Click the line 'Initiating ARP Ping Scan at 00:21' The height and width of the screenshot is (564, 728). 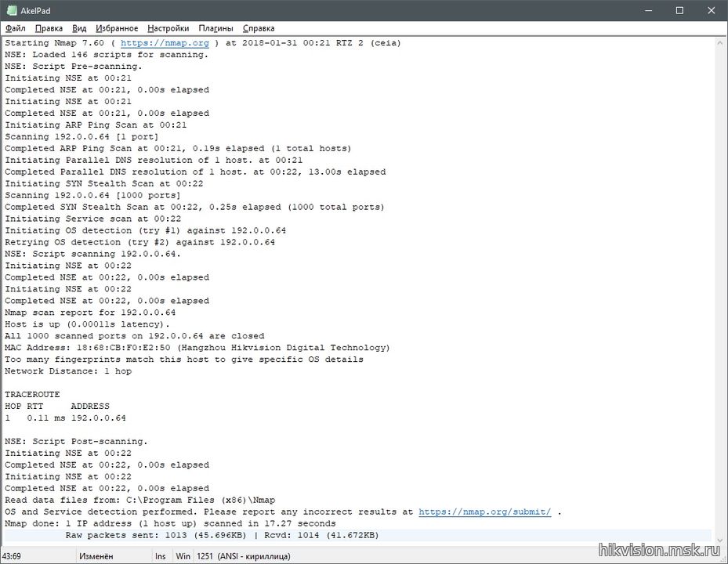tap(96, 125)
